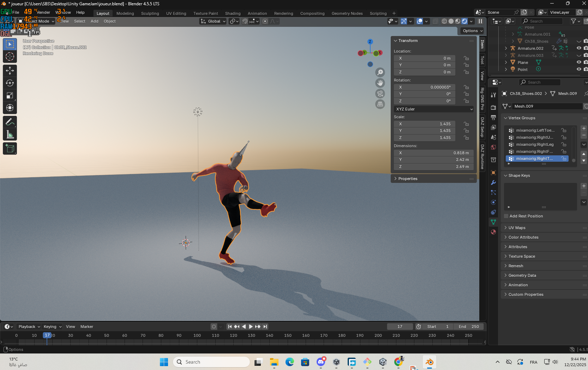Click the End frame 250 field
The image size is (588, 370).
click(x=469, y=327)
